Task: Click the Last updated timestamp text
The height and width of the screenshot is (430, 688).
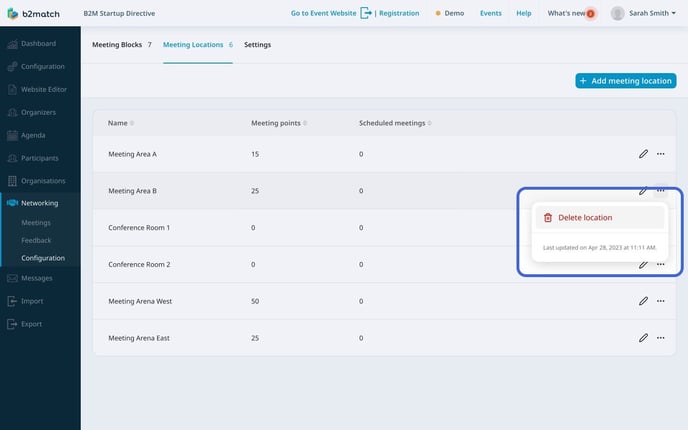Action: 599,247
